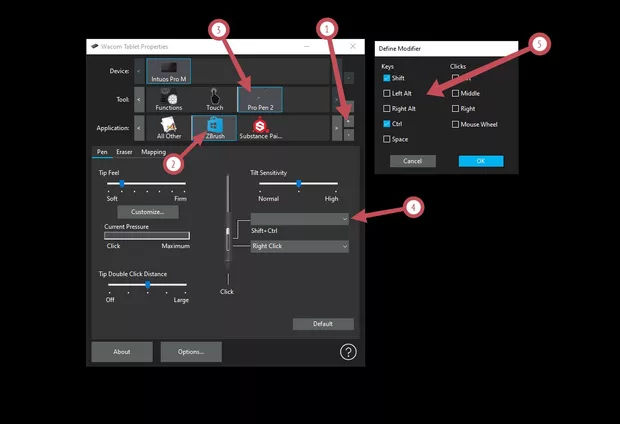The width and height of the screenshot is (620, 424).
Task: Remove application with the minus button
Action: (x=348, y=135)
